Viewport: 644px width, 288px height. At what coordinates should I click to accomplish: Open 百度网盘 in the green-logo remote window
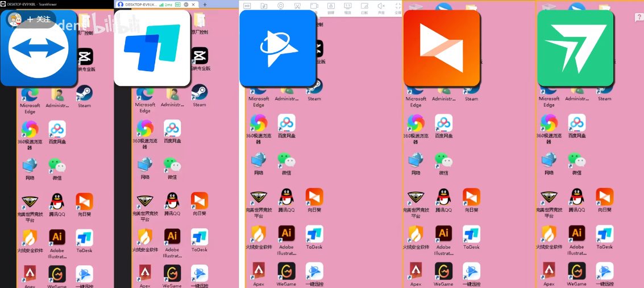(x=577, y=126)
